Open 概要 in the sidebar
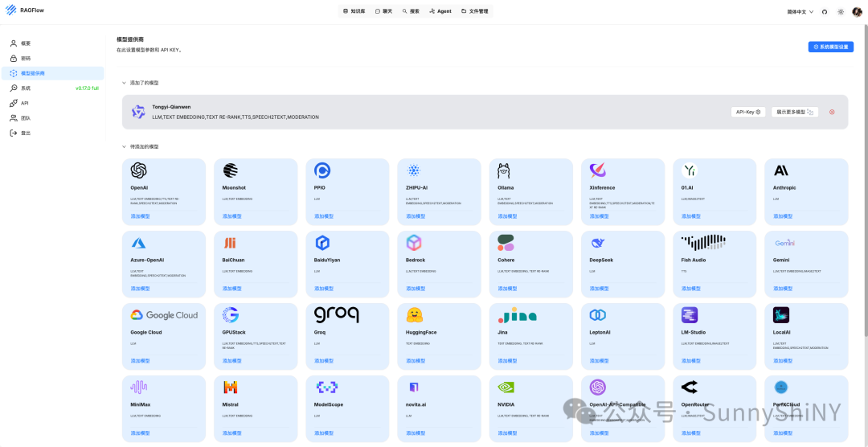868x447 pixels. click(52, 43)
